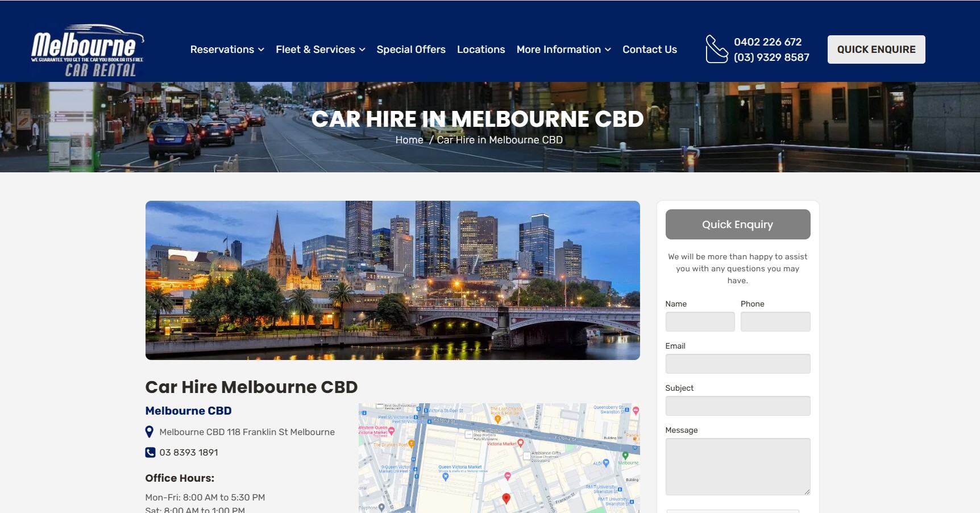Open the Locations menu item
The height and width of the screenshot is (513, 980).
click(x=481, y=49)
